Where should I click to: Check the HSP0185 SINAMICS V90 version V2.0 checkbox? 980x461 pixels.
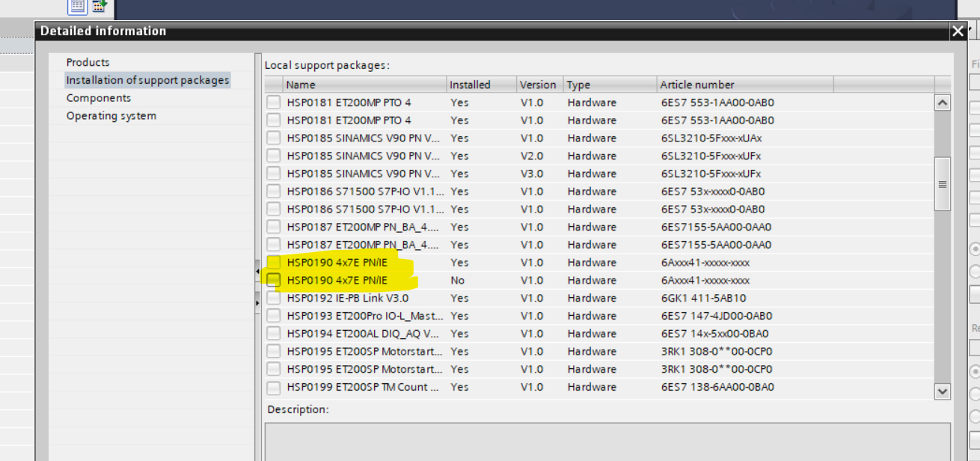(274, 156)
